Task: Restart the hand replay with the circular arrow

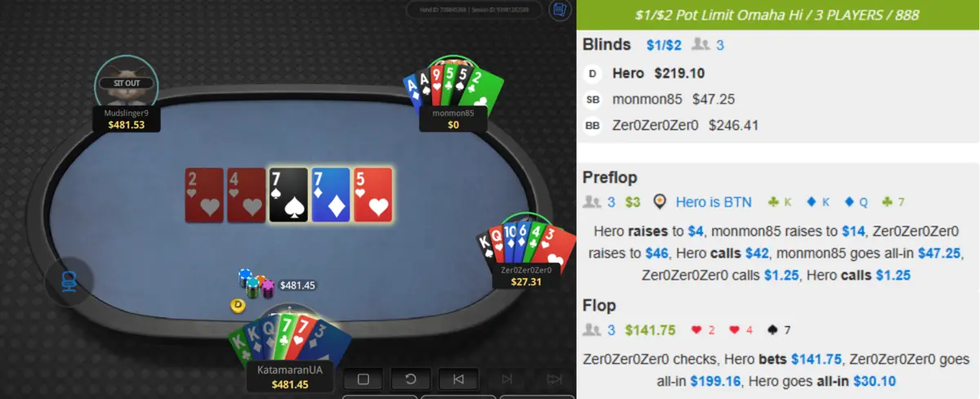Action: click(411, 379)
